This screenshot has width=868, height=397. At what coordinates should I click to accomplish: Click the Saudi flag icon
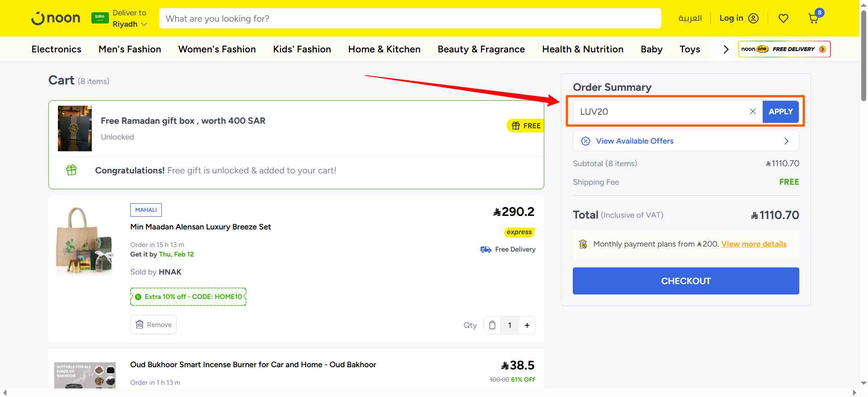pos(100,18)
